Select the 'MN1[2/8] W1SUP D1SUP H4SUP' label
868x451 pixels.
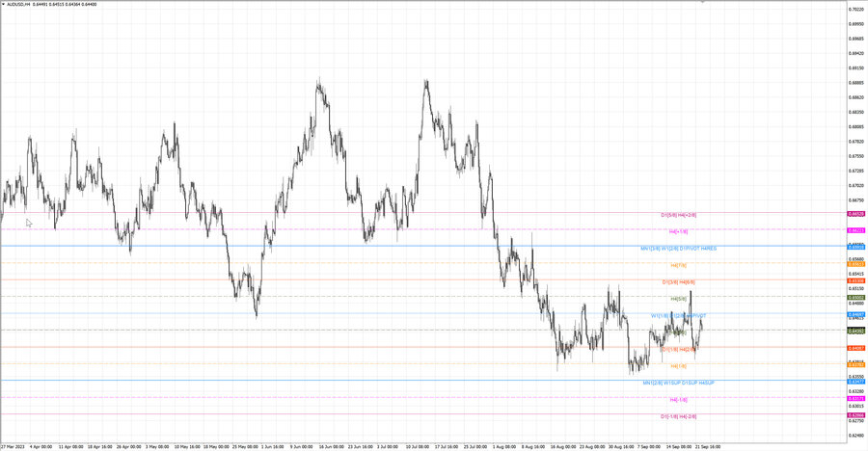679,383
